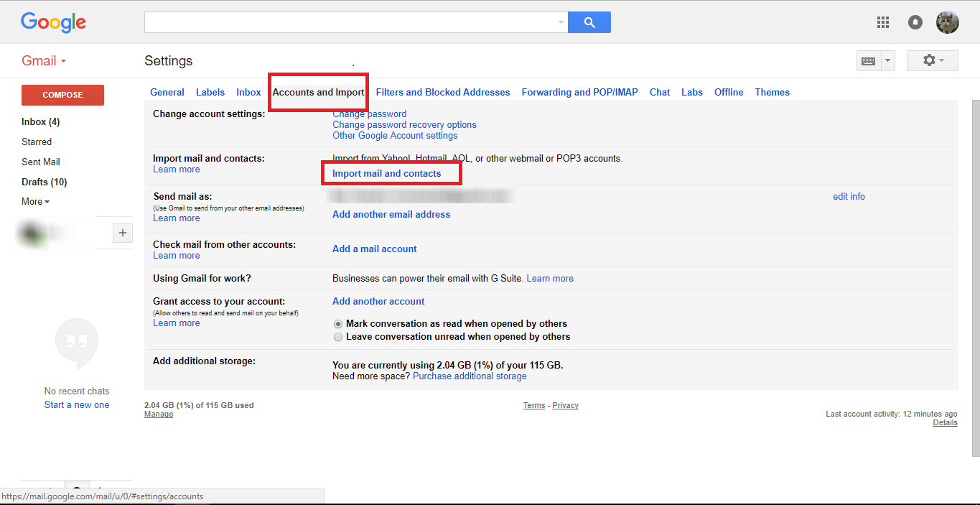This screenshot has height=505, width=980.
Task: Expand the Gmail dropdown menu
Action: point(45,61)
